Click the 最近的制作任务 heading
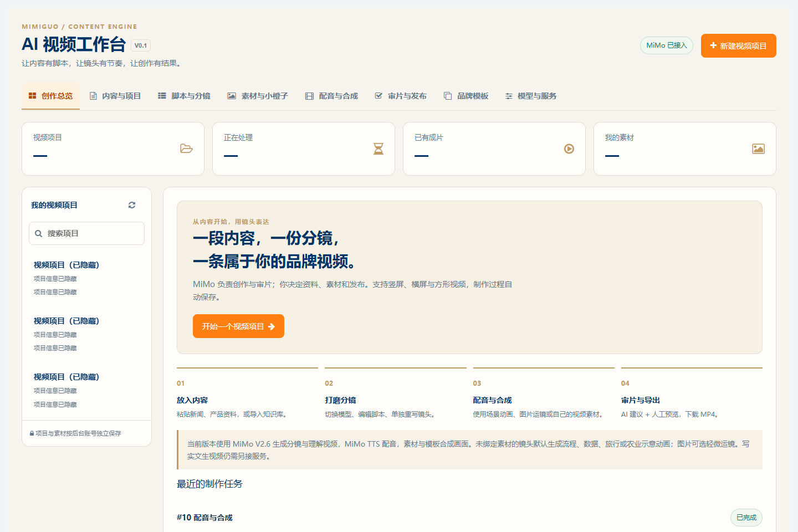This screenshot has width=798, height=532. pyautogui.click(x=209, y=484)
